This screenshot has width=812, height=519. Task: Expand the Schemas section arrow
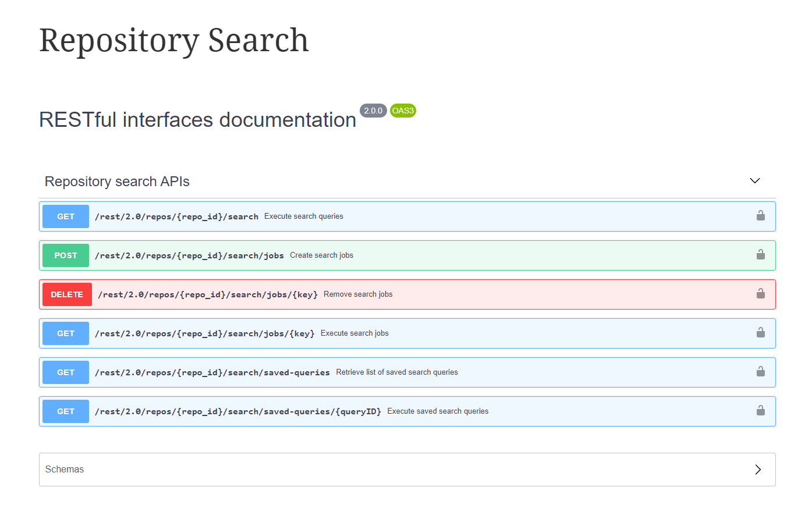point(758,470)
